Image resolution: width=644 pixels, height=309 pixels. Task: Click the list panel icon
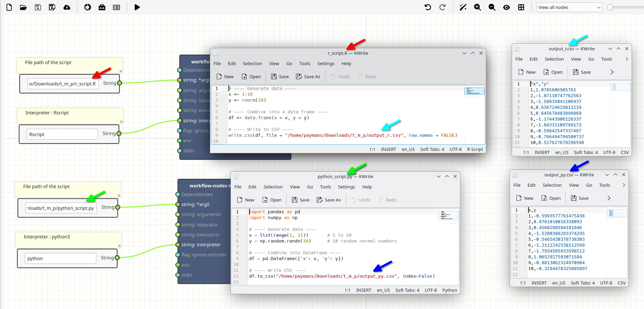(116, 7)
